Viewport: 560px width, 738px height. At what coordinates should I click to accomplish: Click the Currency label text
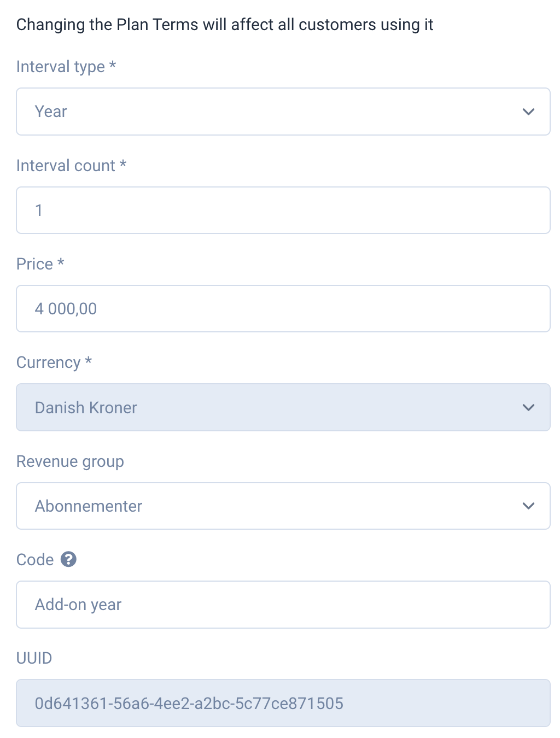48,363
